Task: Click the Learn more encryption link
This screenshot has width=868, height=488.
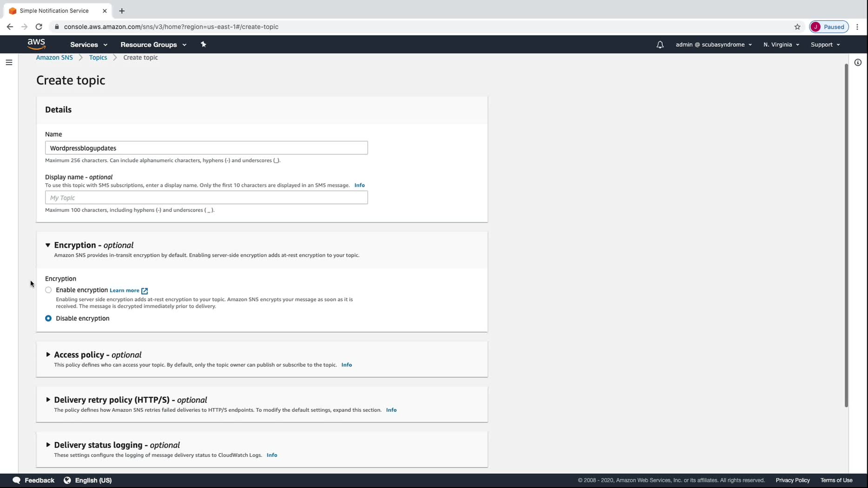Action: [x=125, y=290]
